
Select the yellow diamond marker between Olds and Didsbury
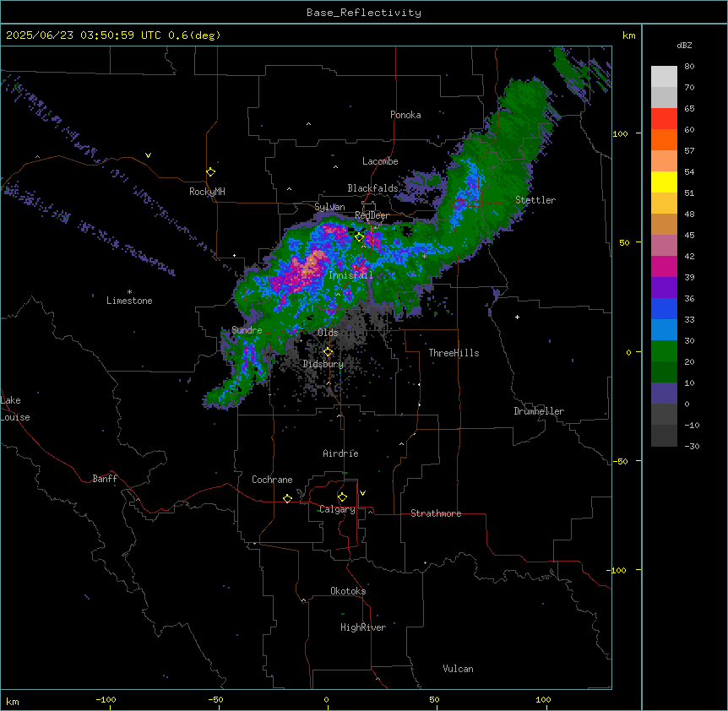pyautogui.click(x=328, y=352)
